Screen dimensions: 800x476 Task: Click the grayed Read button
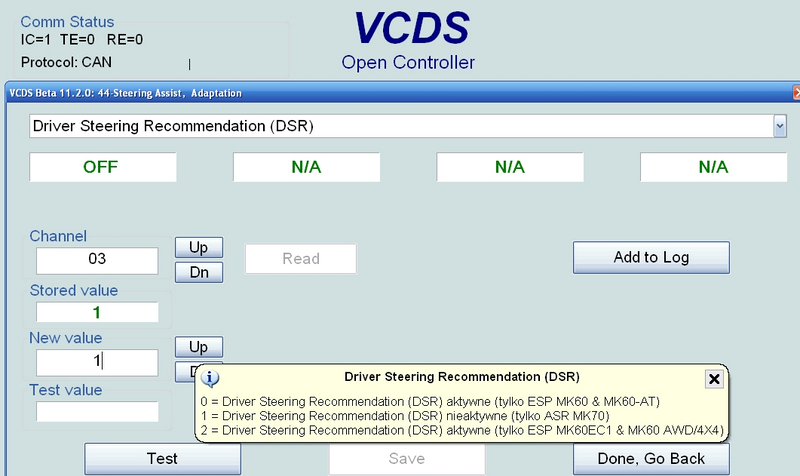301,259
